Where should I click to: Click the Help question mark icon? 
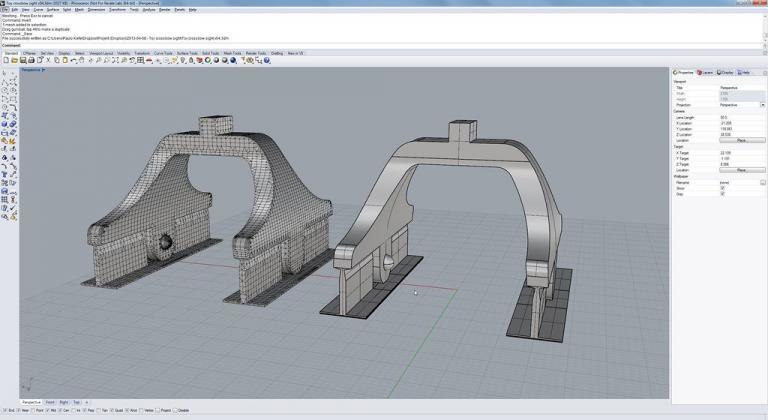coord(267,60)
